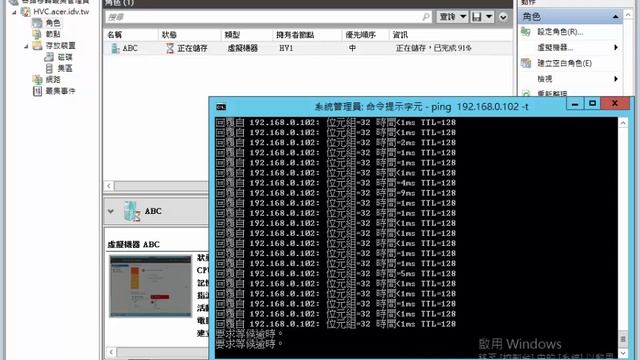
Task: Sort by the 資訊 column header
Action: pos(400,35)
